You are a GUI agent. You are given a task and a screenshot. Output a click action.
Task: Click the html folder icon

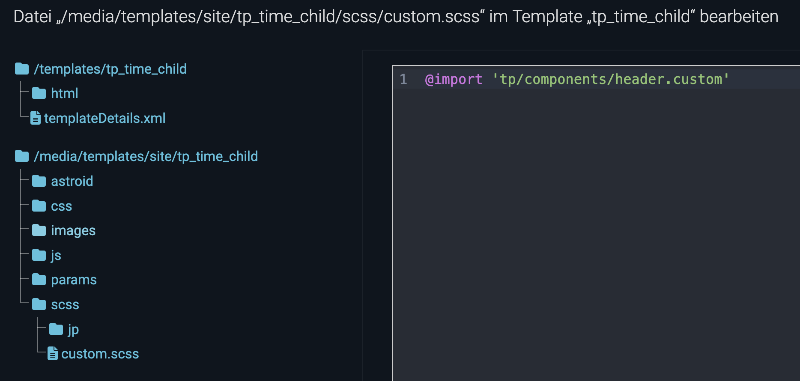pos(39,94)
